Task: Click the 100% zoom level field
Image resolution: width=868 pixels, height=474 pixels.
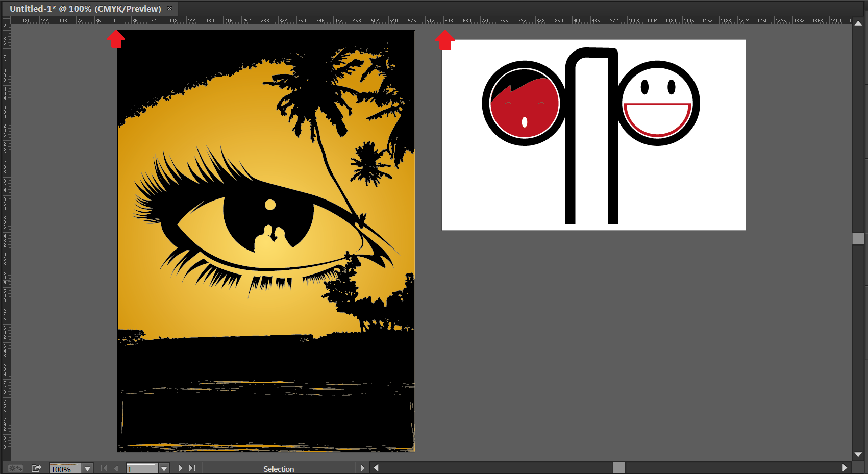Action: [65, 469]
